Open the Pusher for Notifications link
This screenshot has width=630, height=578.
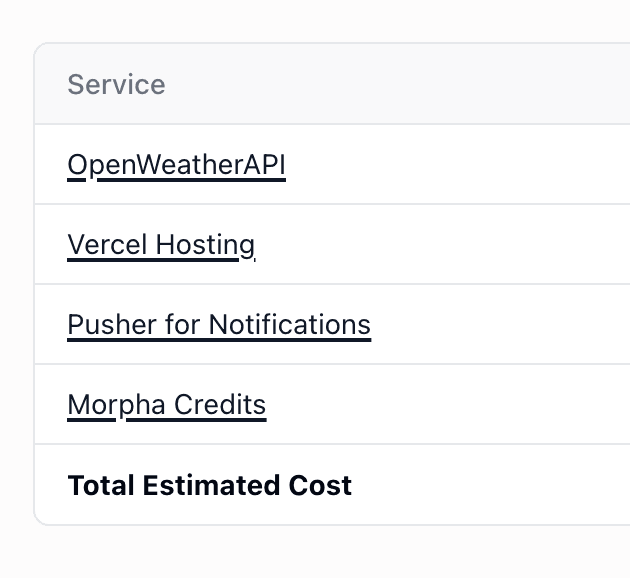click(x=219, y=325)
